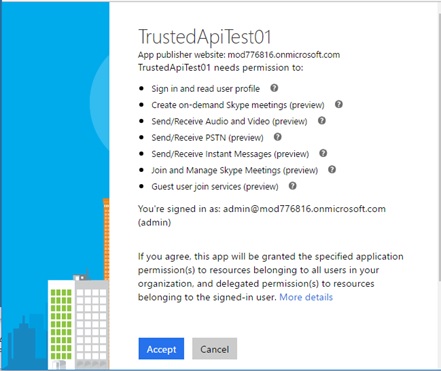The image size is (441, 371).
Task: Click 'Send/Receive PSTN (preview)' text
Action: click(207, 138)
